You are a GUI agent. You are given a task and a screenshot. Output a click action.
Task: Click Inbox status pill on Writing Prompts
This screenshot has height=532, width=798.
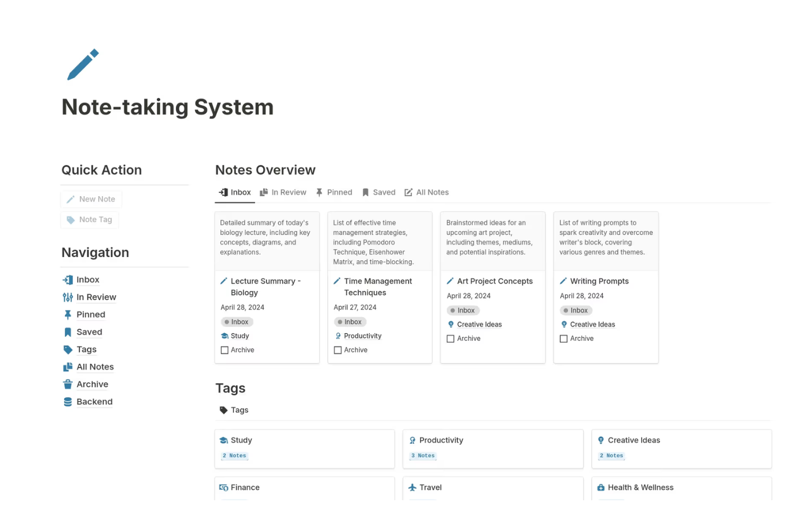pos(576,310)
